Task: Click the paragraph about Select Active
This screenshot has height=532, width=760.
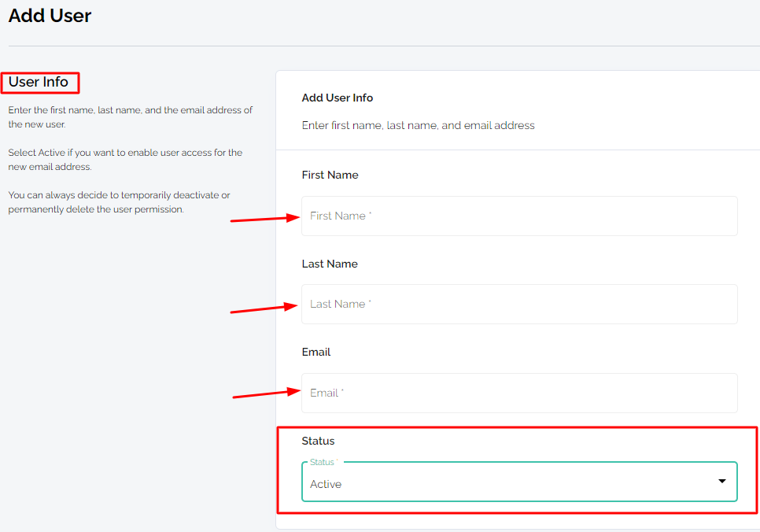Action: pyautogui.click(x=125, y=160)
